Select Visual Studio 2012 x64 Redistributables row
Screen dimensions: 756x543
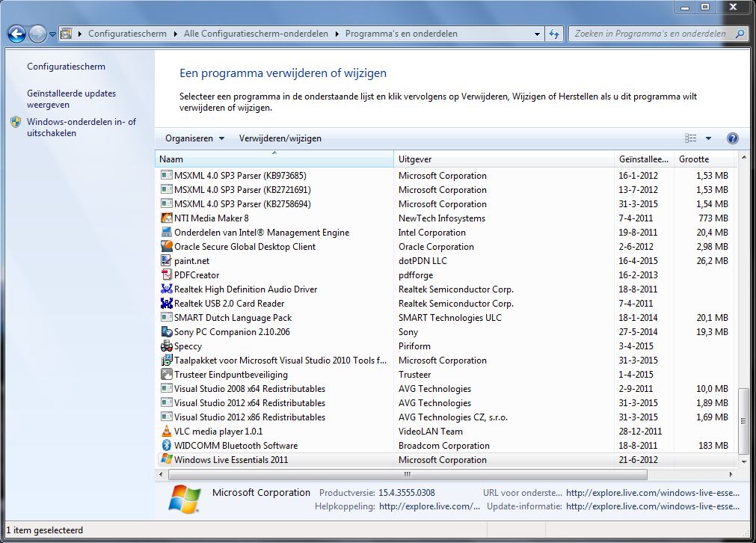[446, 403]
